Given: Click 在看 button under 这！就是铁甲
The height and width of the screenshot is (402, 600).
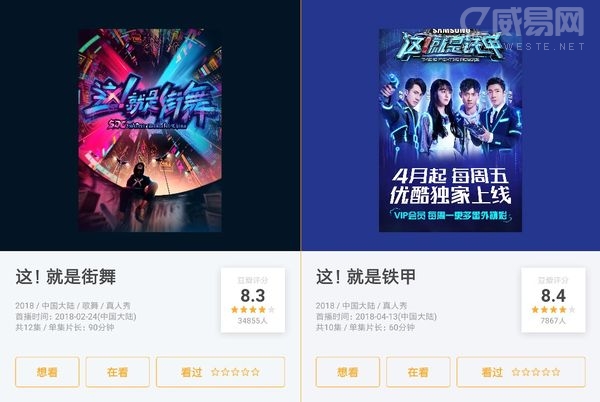Looking at the screenshot, I should [418, 372].
